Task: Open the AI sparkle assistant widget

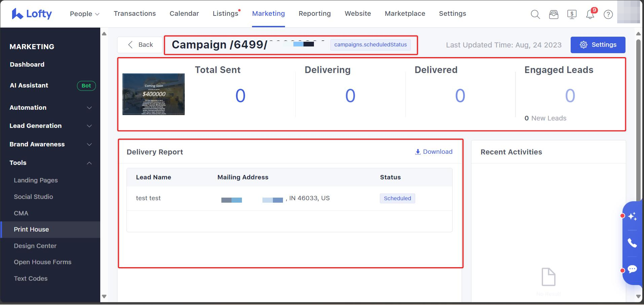Action: [632, 216]
